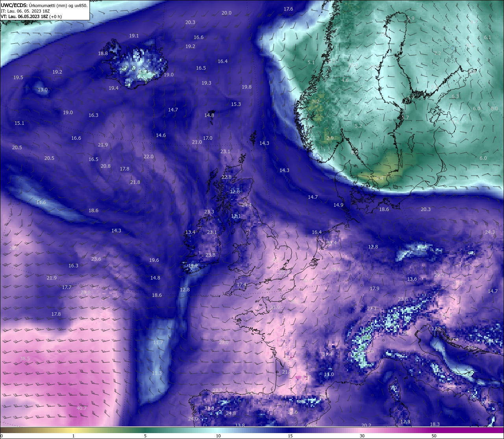Click the map value 23.6

(96, 259)
